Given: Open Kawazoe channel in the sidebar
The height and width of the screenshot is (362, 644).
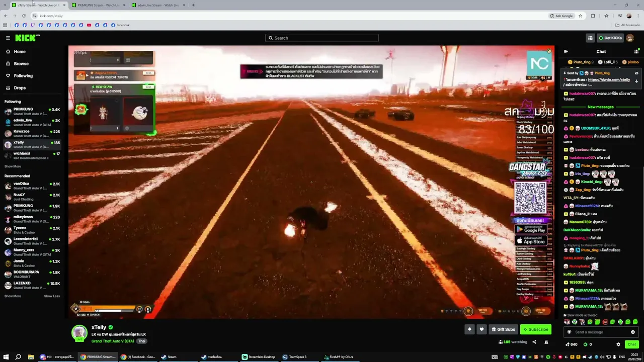Looking at the screenshot, I should point(33,133).
